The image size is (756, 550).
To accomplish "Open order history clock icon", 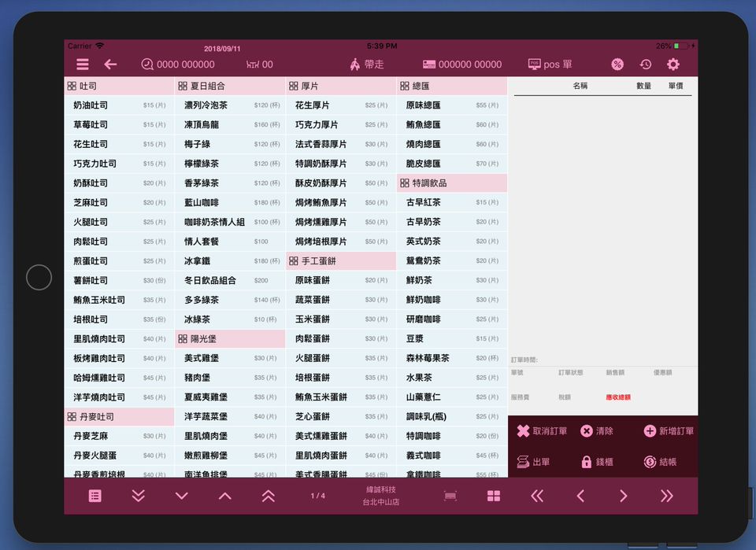I will coord(646,65).
